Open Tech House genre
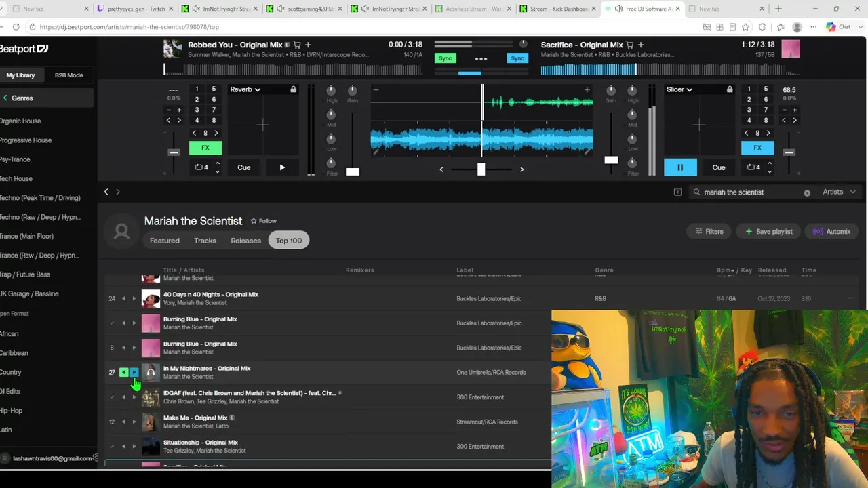The width and height of the screenshot is (868, 488). (16, 178)
